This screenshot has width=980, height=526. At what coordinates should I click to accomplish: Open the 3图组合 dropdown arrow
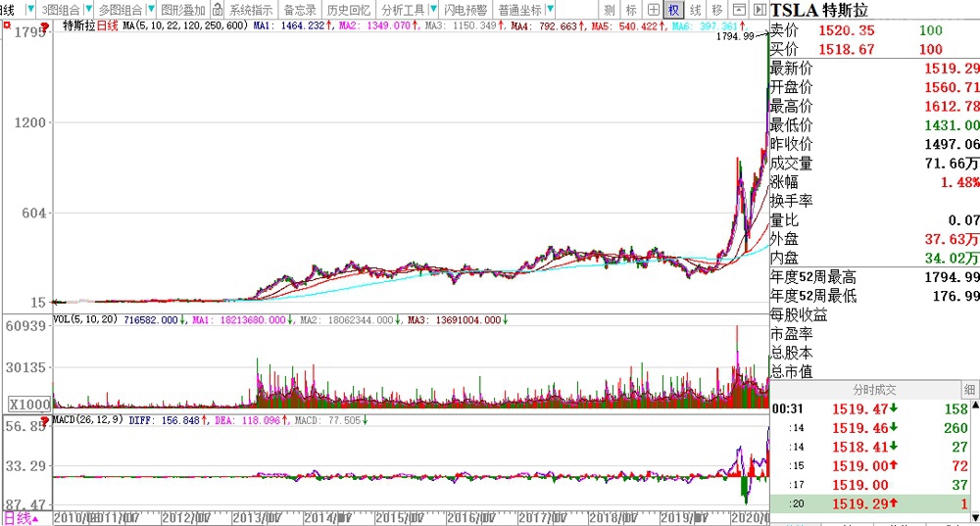click(x=91, y=9)
